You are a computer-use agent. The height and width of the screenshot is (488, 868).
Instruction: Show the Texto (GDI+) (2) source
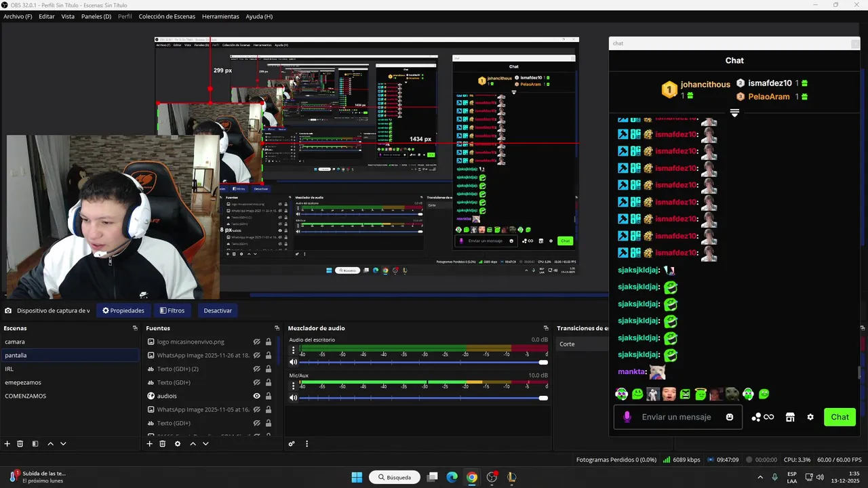pyautogui.click(x=257, y=369)
